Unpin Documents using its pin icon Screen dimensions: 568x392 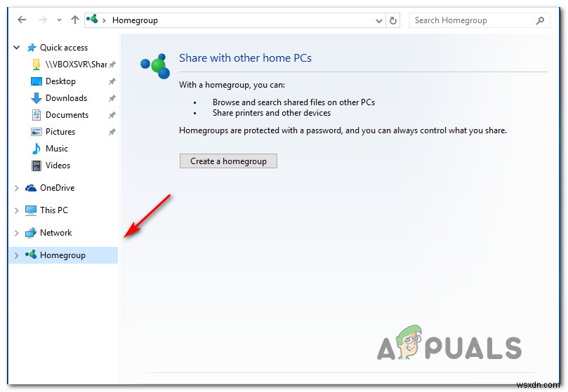112,115
